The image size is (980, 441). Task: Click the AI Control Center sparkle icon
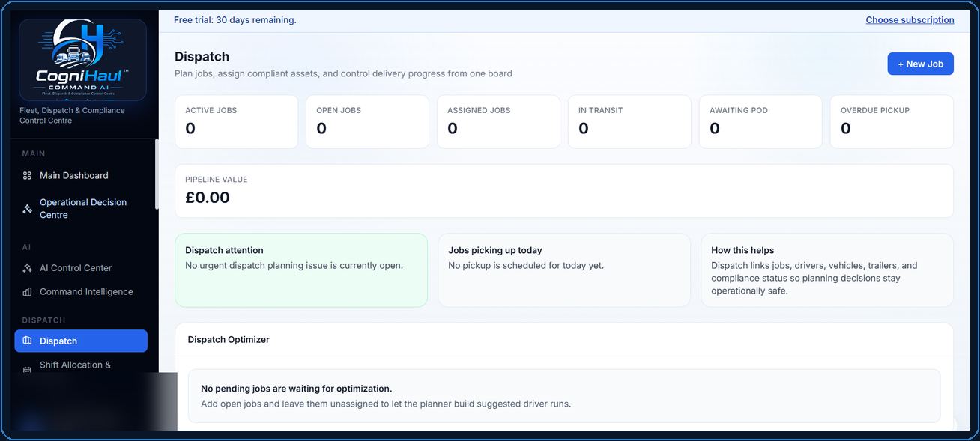pos(28,268)
